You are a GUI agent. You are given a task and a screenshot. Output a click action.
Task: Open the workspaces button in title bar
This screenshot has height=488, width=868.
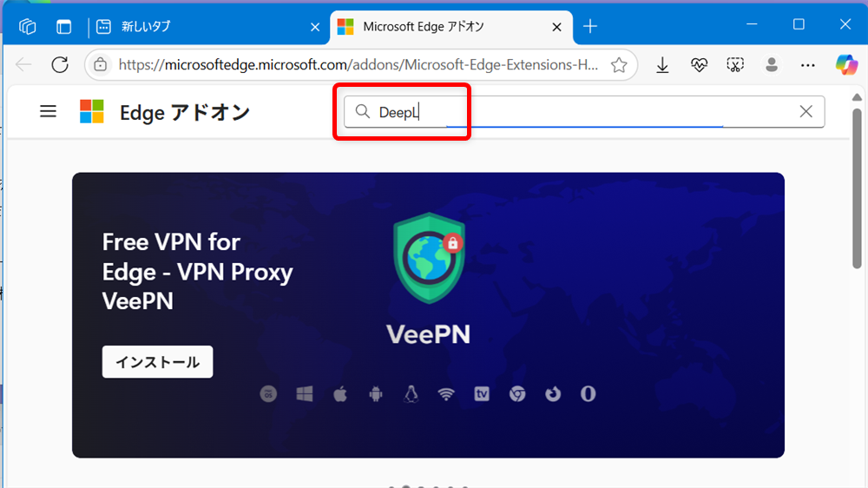pos(28,27)
